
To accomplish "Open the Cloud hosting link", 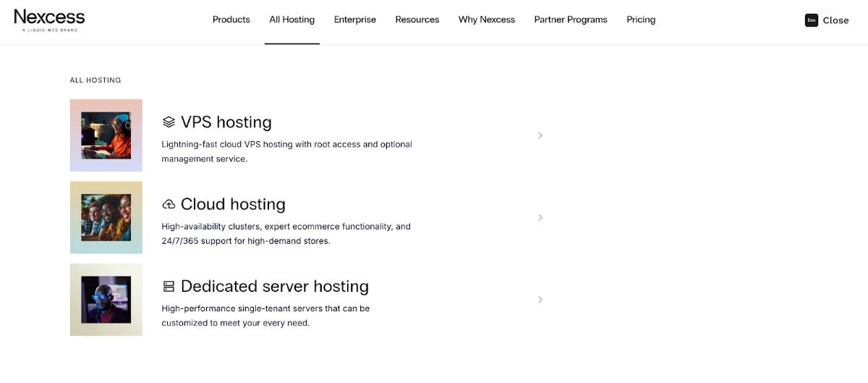I will tap(233, 204).
